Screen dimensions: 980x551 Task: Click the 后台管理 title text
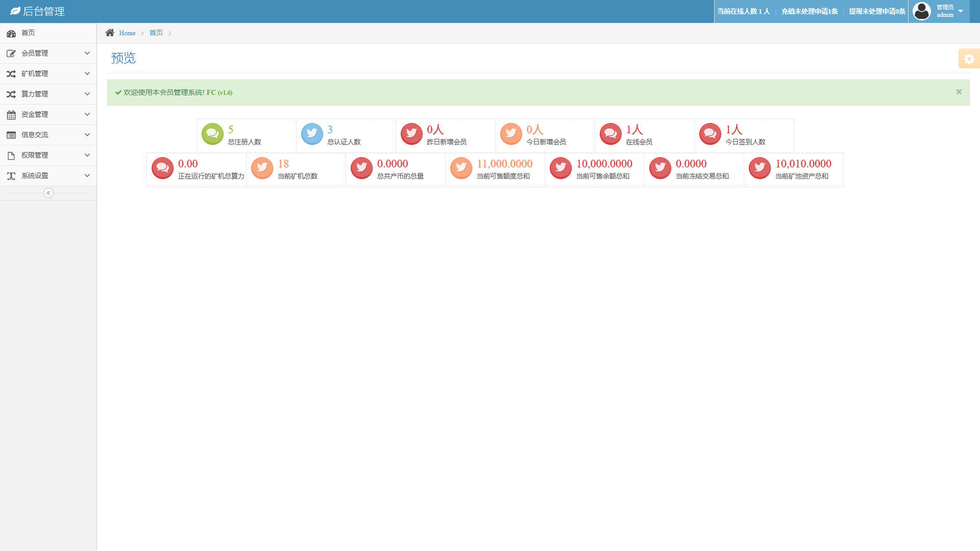[44, 11]
